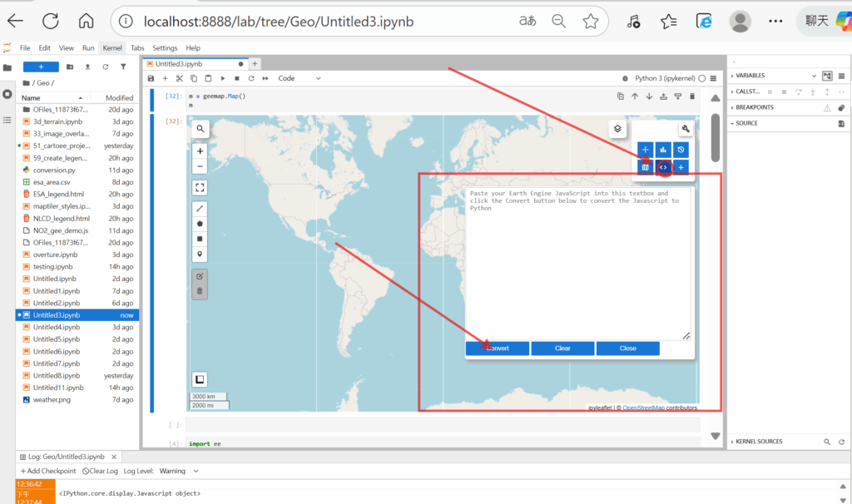Viewport: 852px width, 504px height.
Task: Expand the VARIABLES debugger section
Action: (751, 76)
